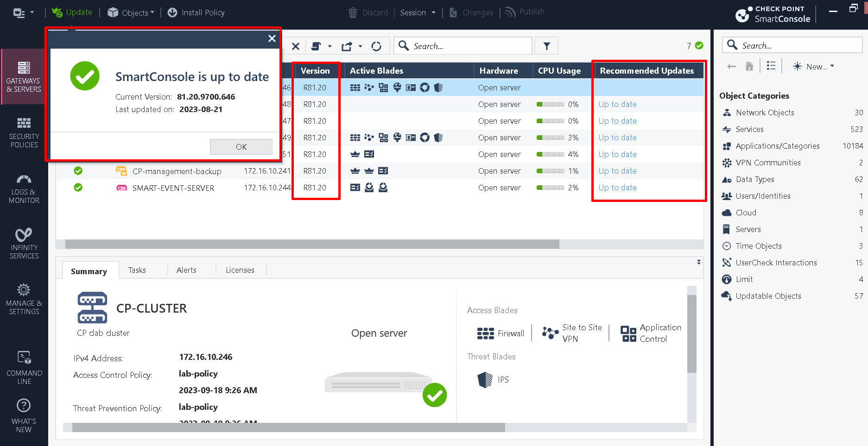Click the gateways list horizontal scrollbar

312,244
